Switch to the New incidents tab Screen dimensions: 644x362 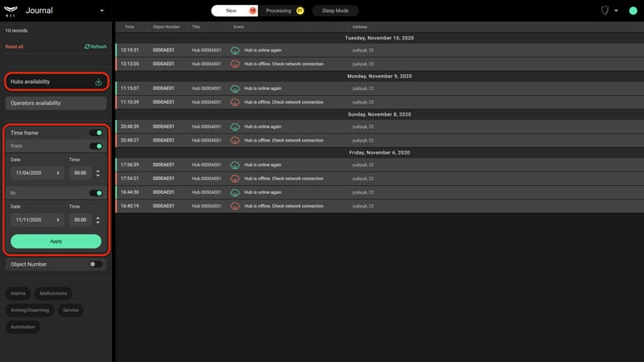click(234, 10)
